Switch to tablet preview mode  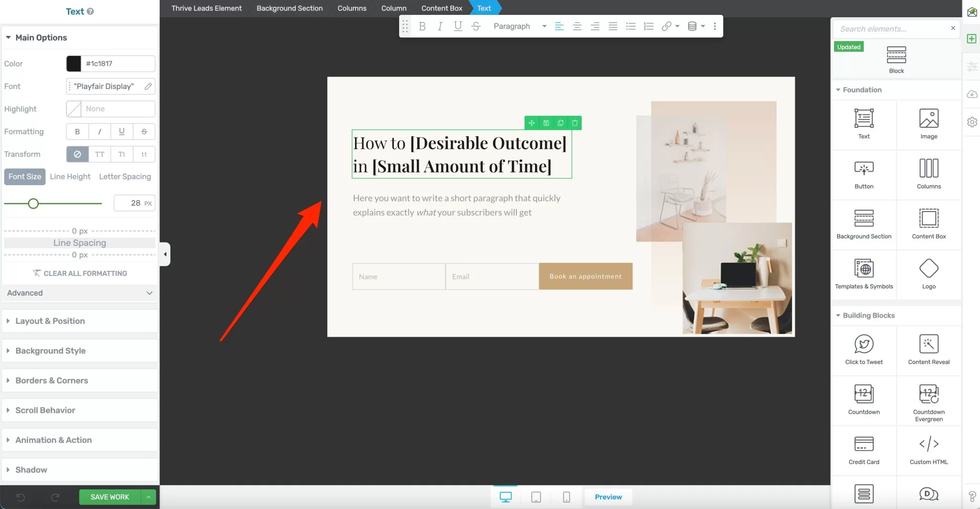click(x=536, y=497)
